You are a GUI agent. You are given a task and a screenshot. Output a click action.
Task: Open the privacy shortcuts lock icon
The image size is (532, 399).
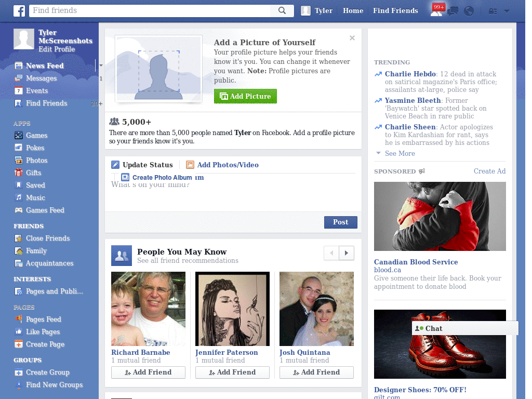[493, 11]
